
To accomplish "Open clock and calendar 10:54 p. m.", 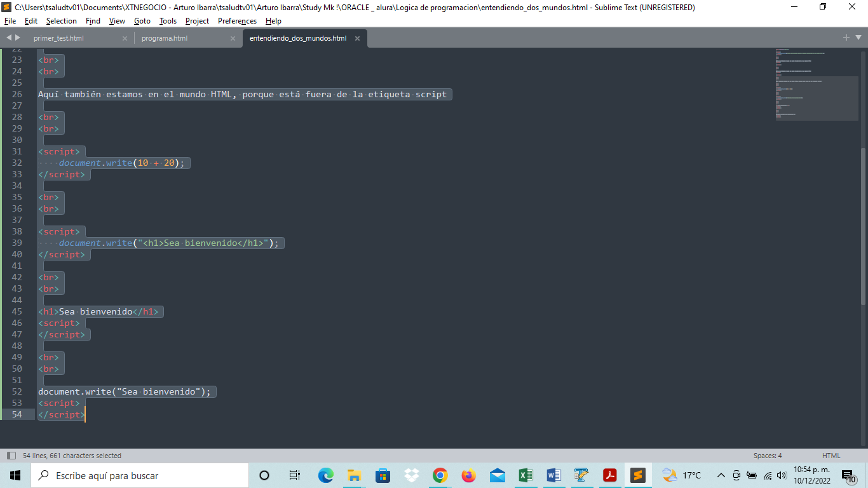I will tap(811, 475).
